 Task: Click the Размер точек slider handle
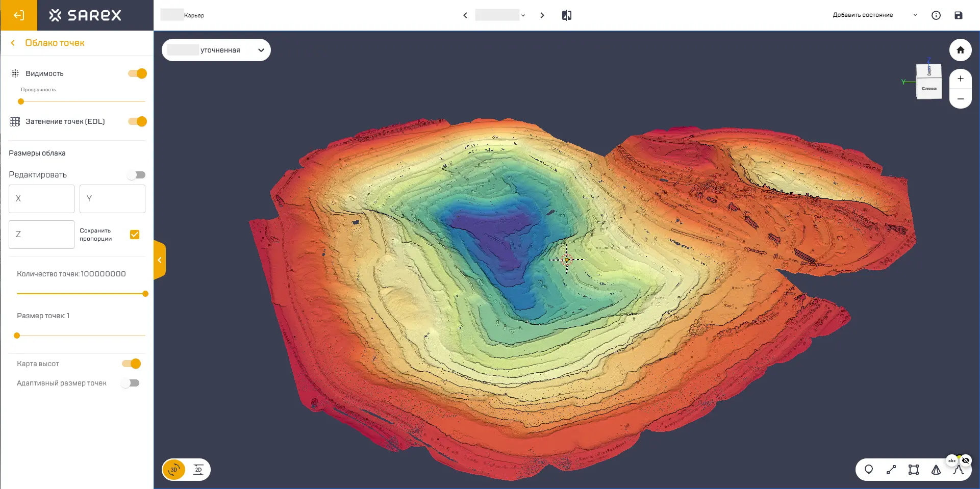coord(17,336)
